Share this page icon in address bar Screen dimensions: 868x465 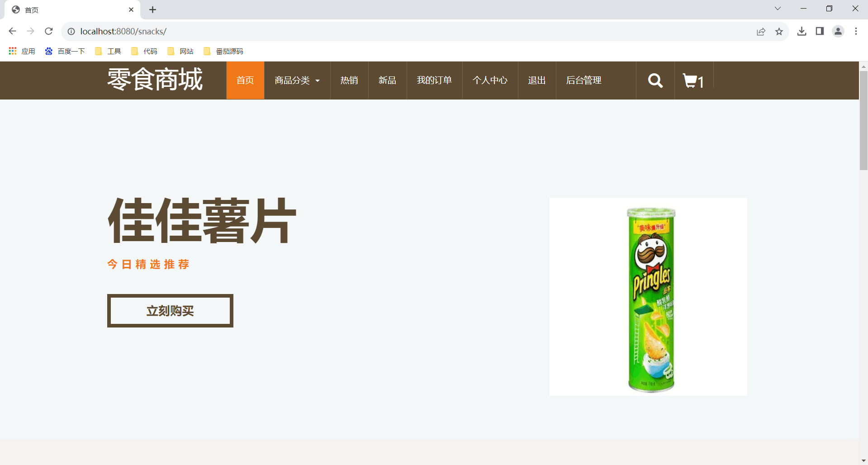(x=761, y=31)
